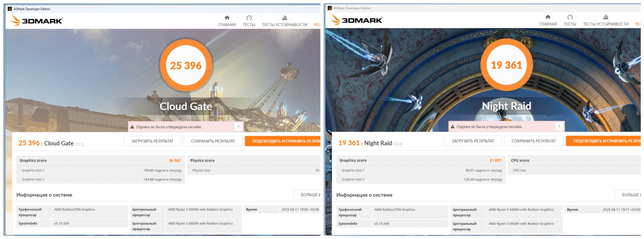
Task: Click СОХРАНИТЬ РЕЗУЛЬТАТ for Cloud Gate result
Action: coord(213,141)
